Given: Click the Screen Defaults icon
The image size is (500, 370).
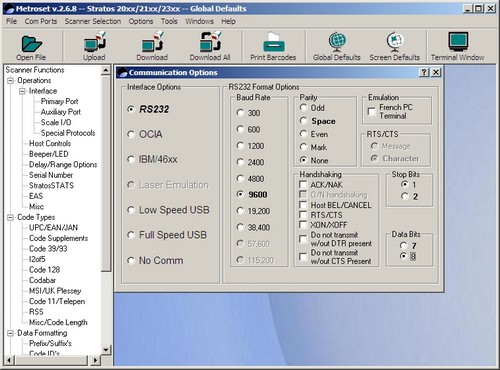Looking at the screenshot, I should (x=395, y=42).
